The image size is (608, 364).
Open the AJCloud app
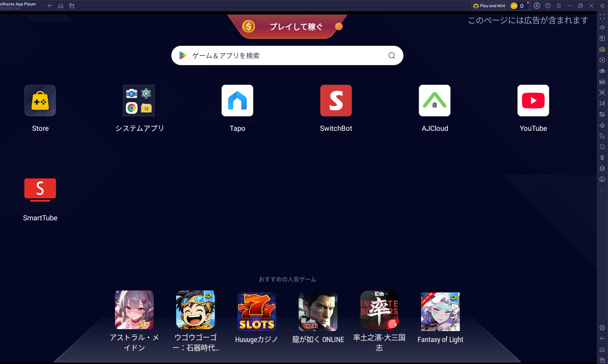click(435, 101)
